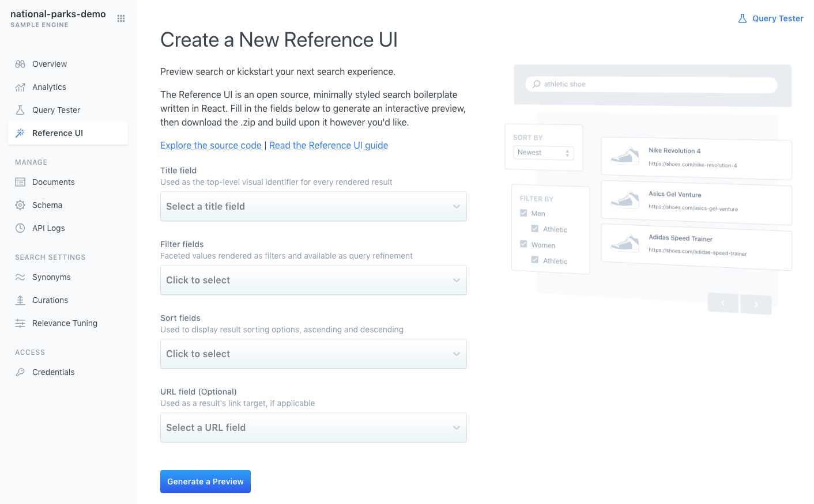Open the Documents panel
The width and height of the screenshot is (814, 504).
point(20,181)
